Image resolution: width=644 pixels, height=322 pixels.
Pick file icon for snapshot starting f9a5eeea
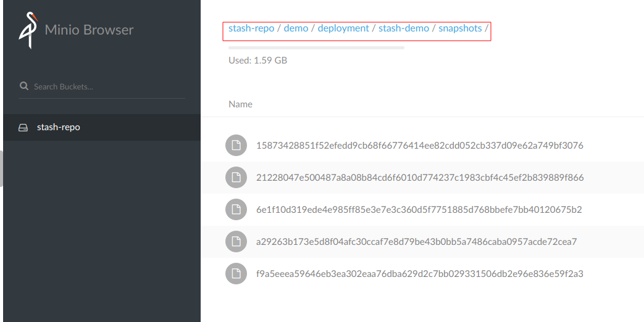coord(235,274)
